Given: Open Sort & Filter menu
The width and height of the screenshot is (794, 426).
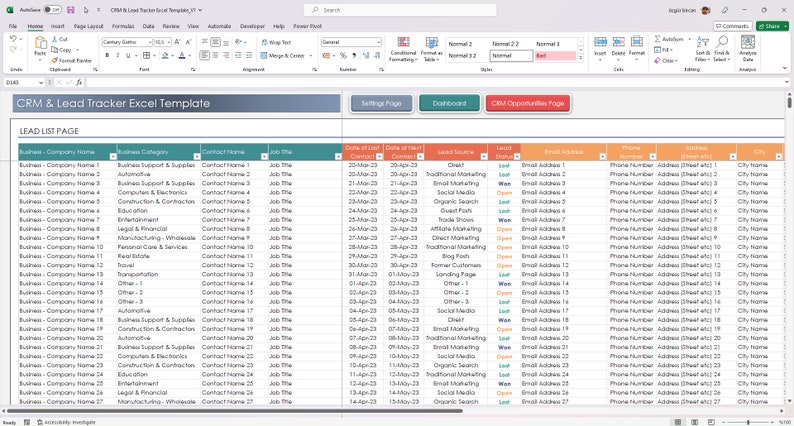Looking at the screenshot, I should point(702,49).
